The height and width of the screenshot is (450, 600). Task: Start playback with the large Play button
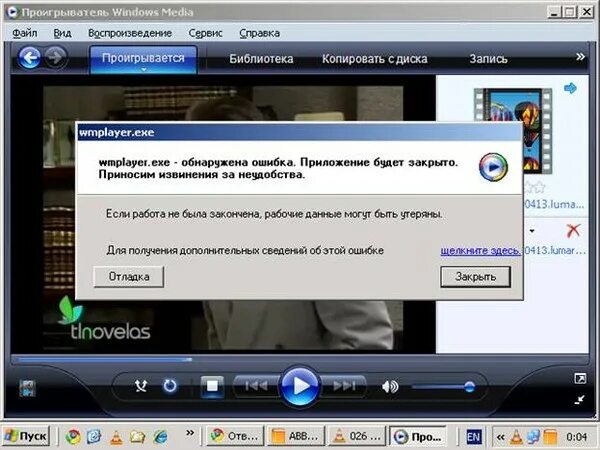coord(300,386)
